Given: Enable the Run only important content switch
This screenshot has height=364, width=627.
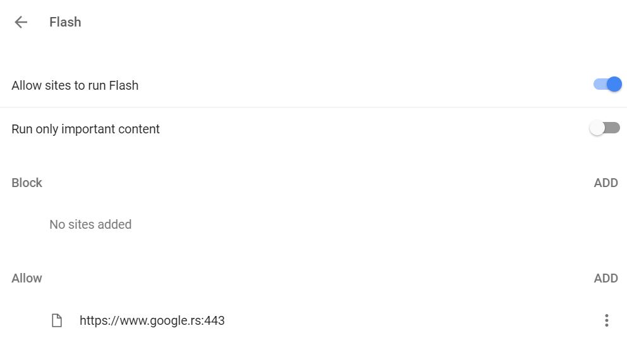Looking at the screenshot, I should coord(604,128).
